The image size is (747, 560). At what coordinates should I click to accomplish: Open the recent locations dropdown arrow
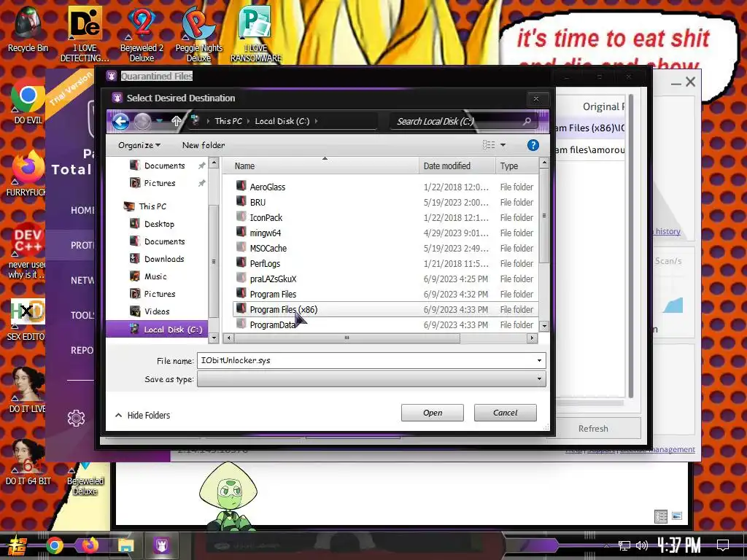pyautogui.click(x=160, y=122)
